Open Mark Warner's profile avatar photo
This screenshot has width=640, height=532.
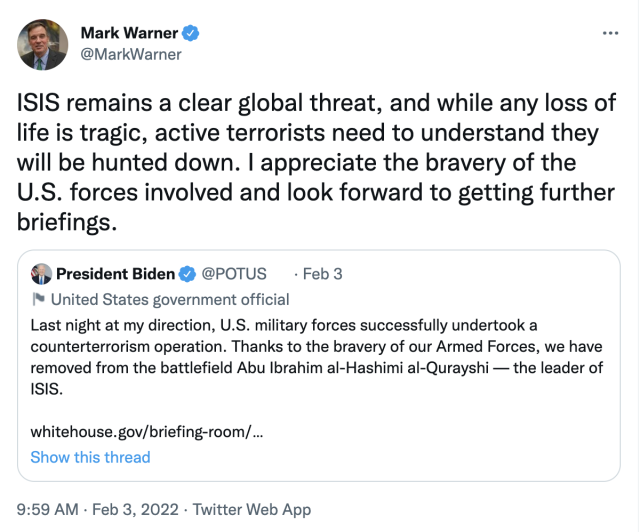point(43,45)
